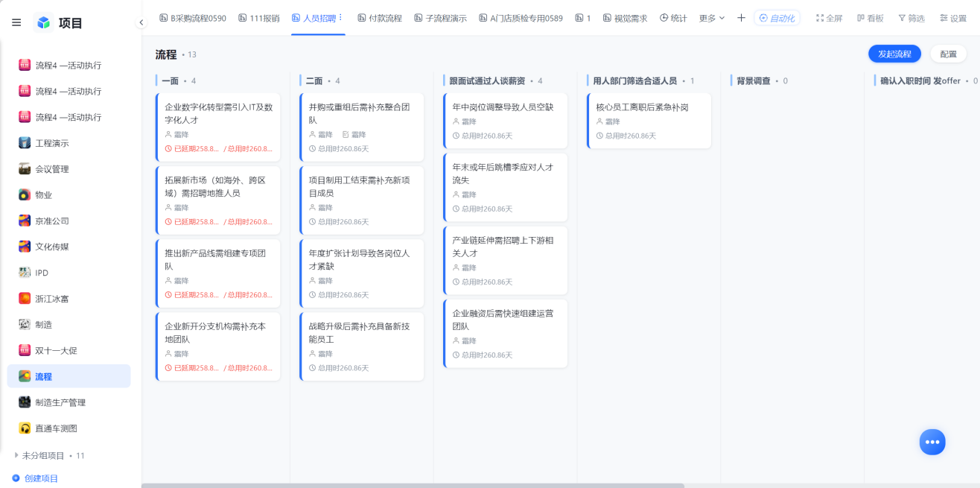Click the 一面 column header

coord(171,80)
